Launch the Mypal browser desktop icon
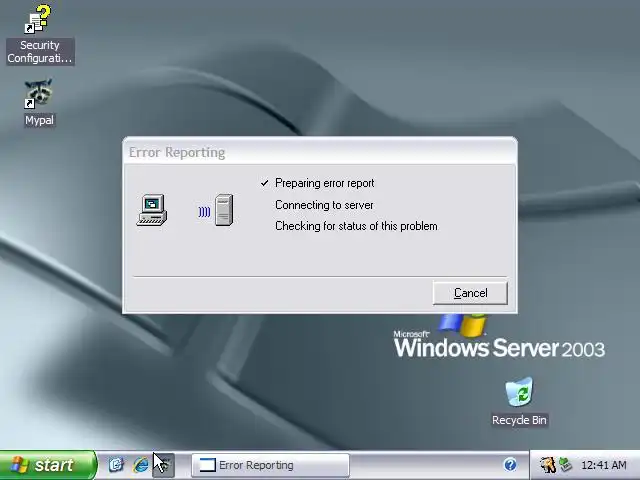Viewport: 640px width, 480px height. (x=39, y=102)
